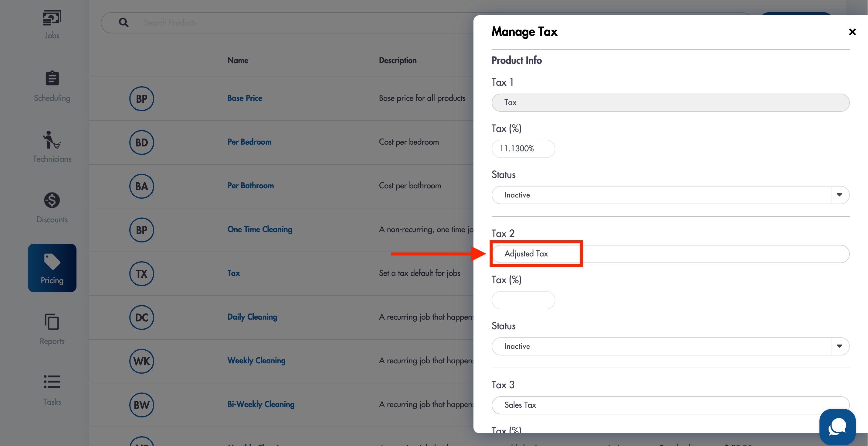Screen dimensions: 868x446
Task: Click the BP avatar for One Time Cleaning
Action: [141, 230]
